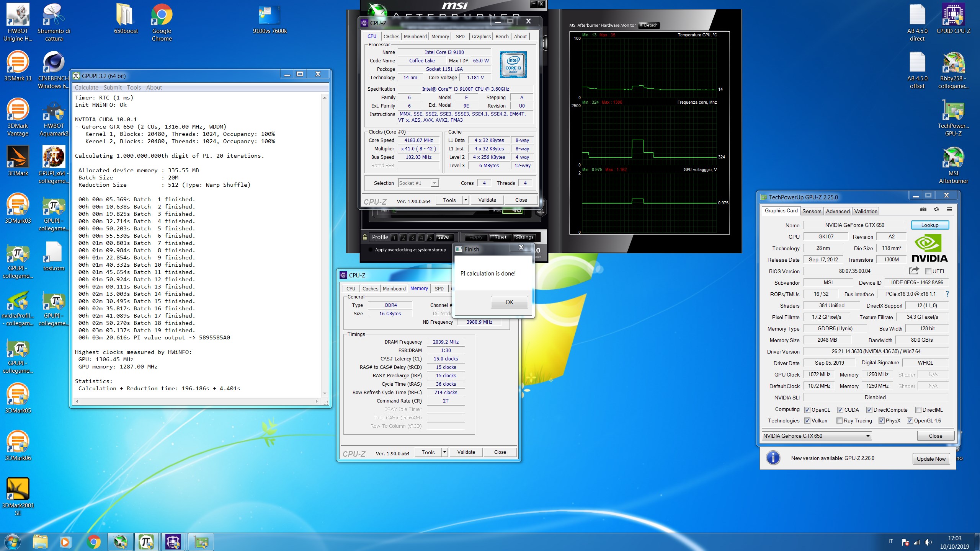This screenshot has width=980, height=551.
Task: Open GPU-Z hamburger menu
Action: pos(949,210)
